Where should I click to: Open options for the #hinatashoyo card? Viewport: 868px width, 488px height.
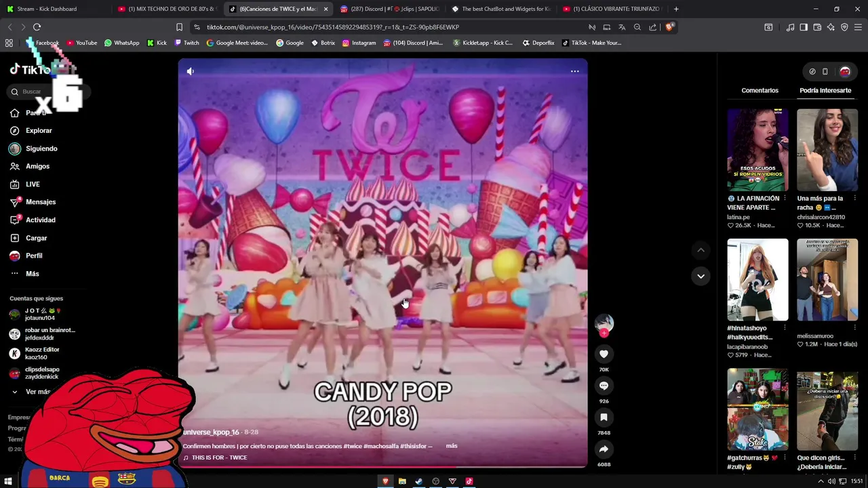pyautogui.click(x=785, y=328)
